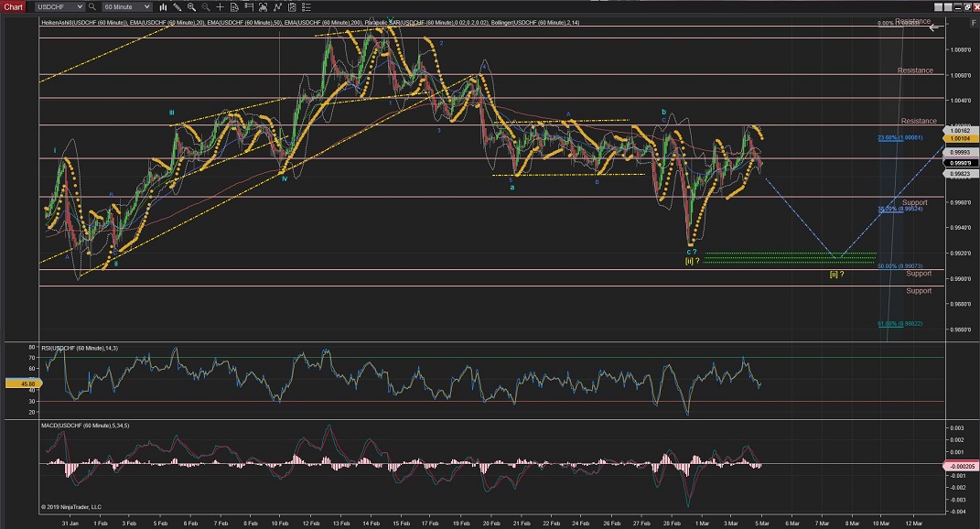Screen dimensions: 980x529
Task: Open the bar chart style icon
Action: coord(163,7)
